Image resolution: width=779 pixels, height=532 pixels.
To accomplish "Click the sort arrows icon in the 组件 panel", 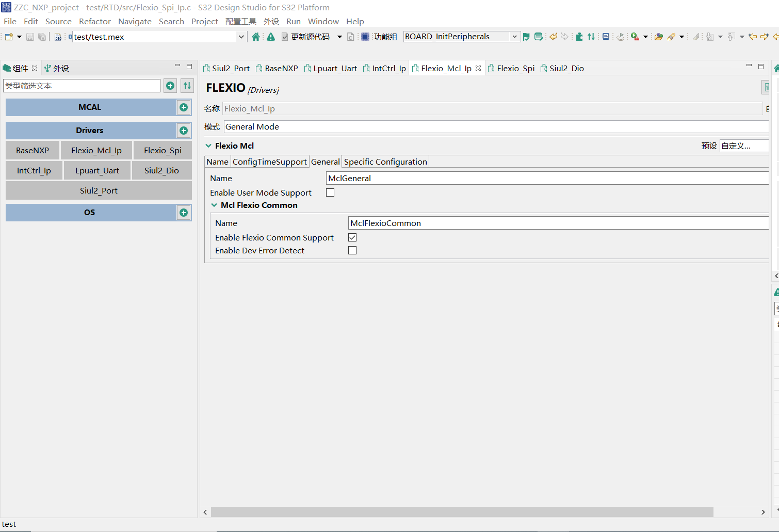I will point(187,86).
